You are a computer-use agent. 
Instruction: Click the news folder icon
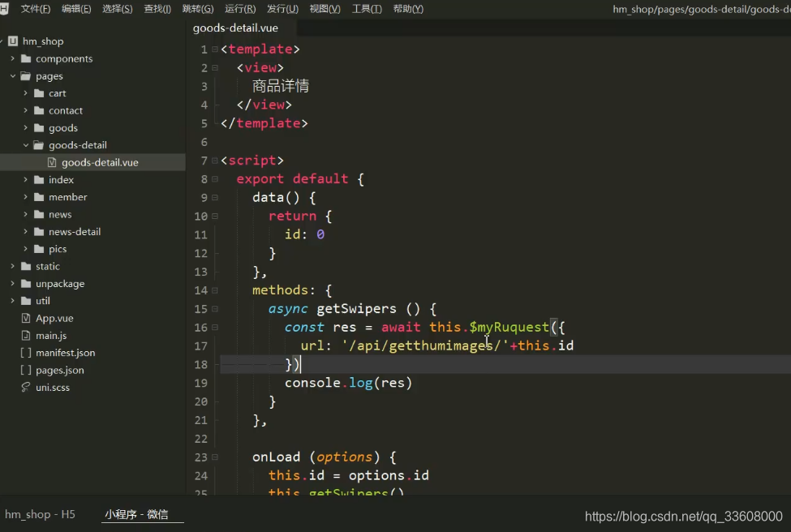coord(39,214)
